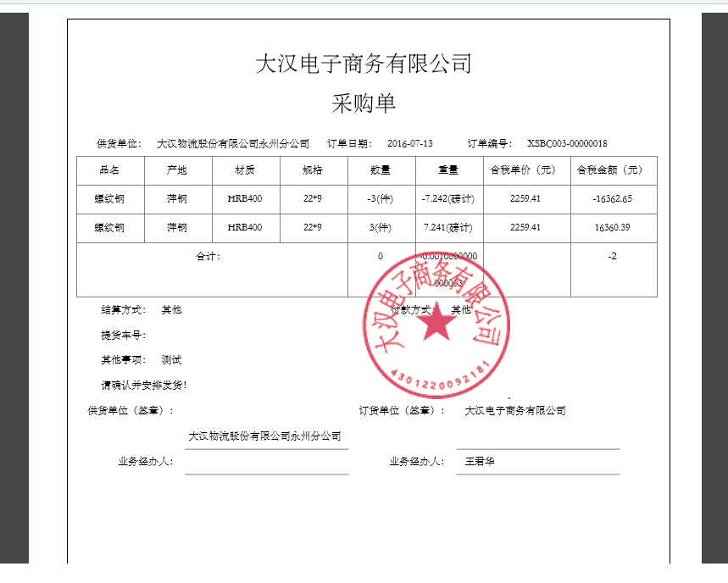The image size is (728, 583).
Task: Click 其他事项 value 测试
Action: tap(171, 360)
